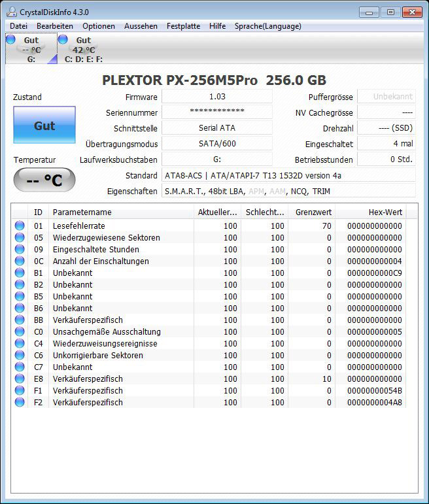Screen dimensions: 429x504
Task: Select Grenzwert 70 in Lesefehlerrate row
Action: point(327,226)
